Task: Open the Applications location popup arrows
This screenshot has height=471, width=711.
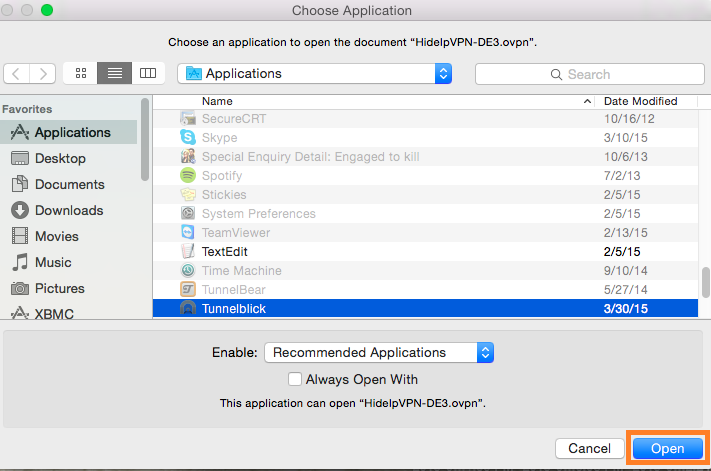Action: [443, 73]
